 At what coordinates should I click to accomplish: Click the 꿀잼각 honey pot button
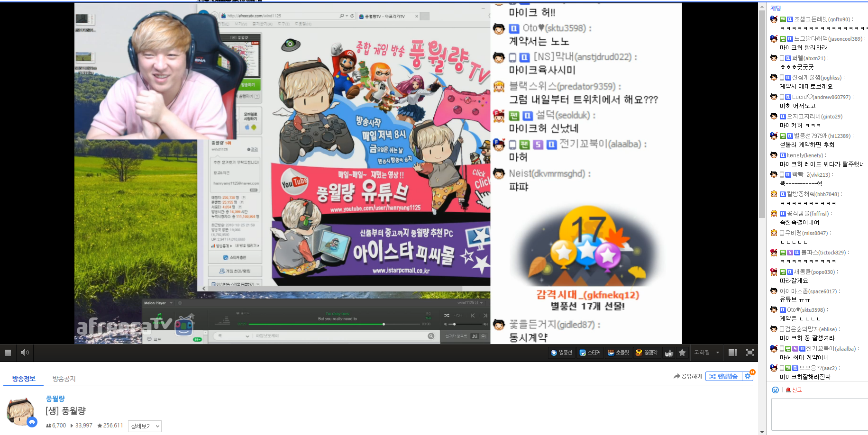tap(647, 353)
